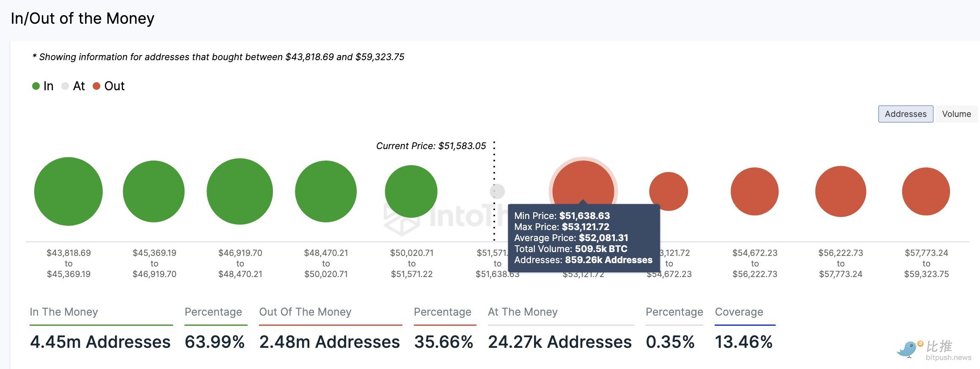Image resolution: width=980 pixels, height=369 pixels.
Task: Click the In/Out of the Money heading
Action: coord(83,19)
